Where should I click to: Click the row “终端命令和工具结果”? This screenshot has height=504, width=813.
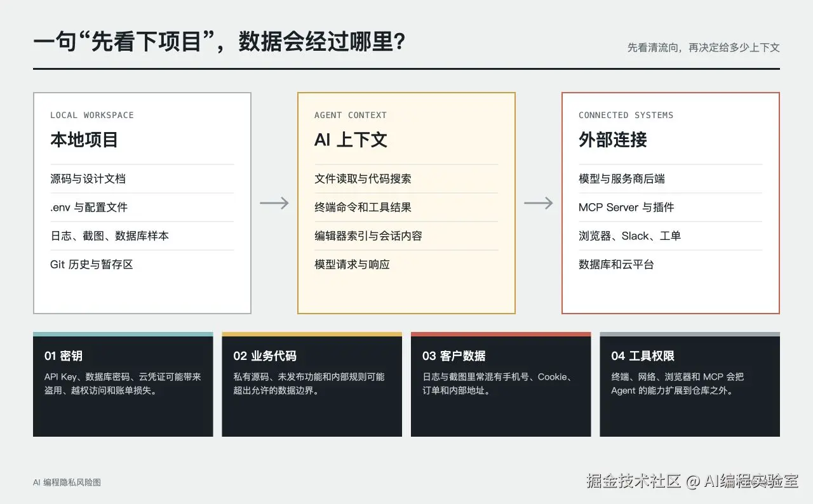pos(406,208)
